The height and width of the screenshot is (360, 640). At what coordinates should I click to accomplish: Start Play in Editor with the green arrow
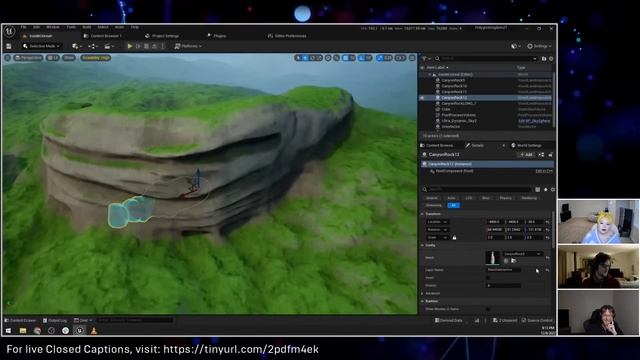click(x=130, y=46)
